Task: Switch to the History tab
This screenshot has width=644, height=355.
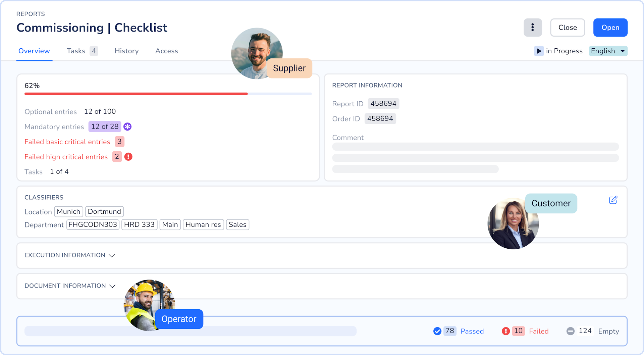Action: [126, 51]
